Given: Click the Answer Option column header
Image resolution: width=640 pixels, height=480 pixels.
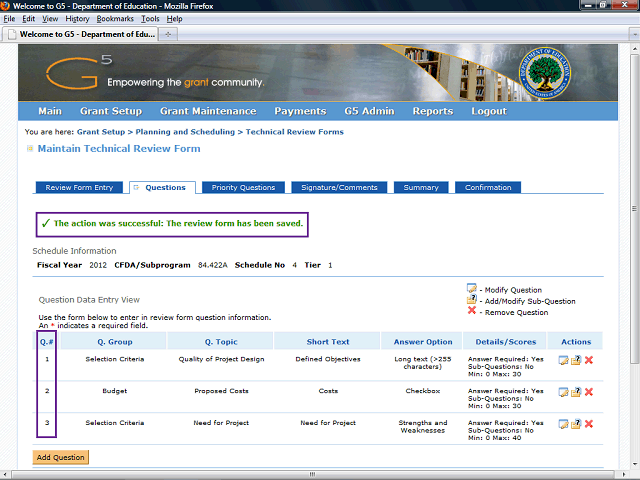Looking at the screenshot, I should [423, 342].
